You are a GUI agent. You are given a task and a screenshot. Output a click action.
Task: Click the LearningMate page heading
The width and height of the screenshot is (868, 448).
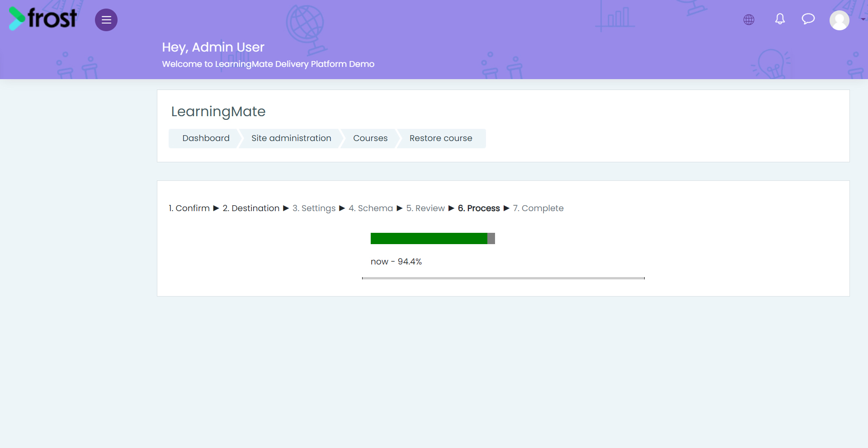click(x=218, y=112)
